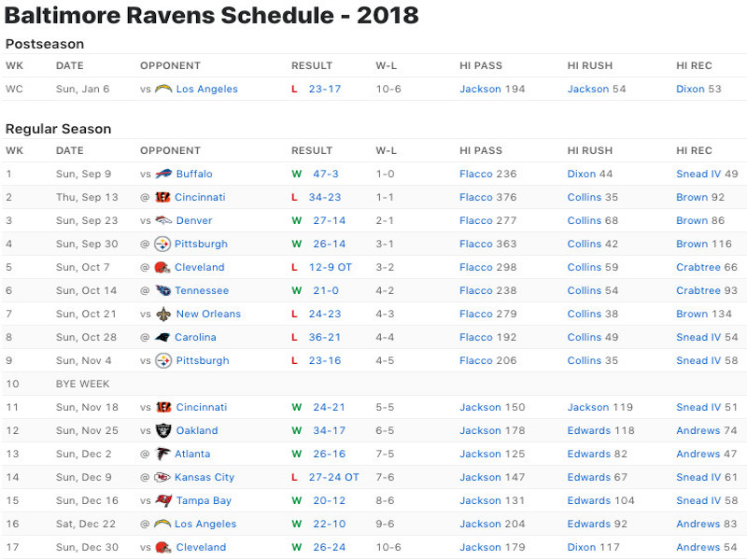Open the Edwards 118 rushing link
This screenshot has height=560, width=747.
coord(600,430)
